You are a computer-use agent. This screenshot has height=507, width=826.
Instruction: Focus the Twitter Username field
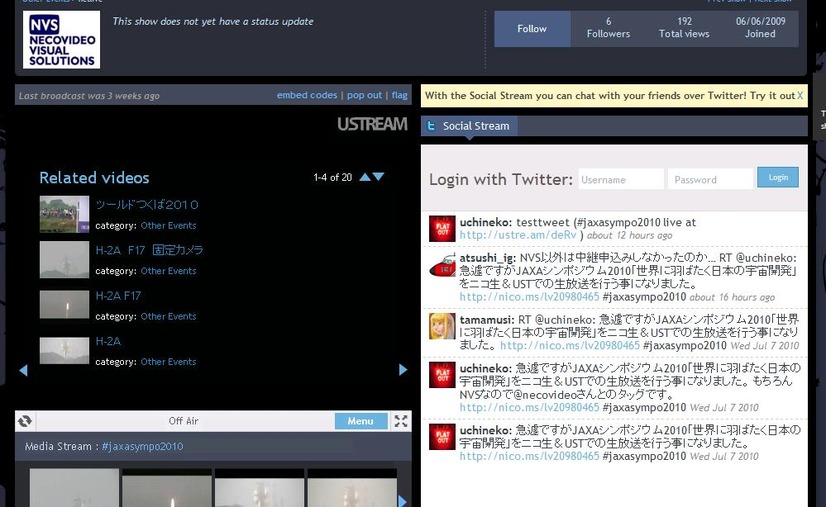[x=621, y=179]
